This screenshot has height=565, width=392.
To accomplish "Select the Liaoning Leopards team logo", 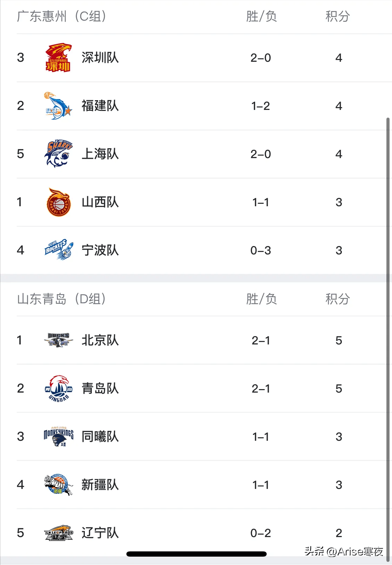I will 58,533.
